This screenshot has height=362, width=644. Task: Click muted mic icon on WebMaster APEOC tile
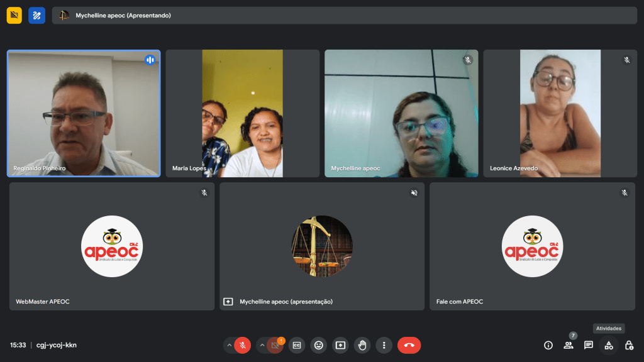(x=204, y=192)
